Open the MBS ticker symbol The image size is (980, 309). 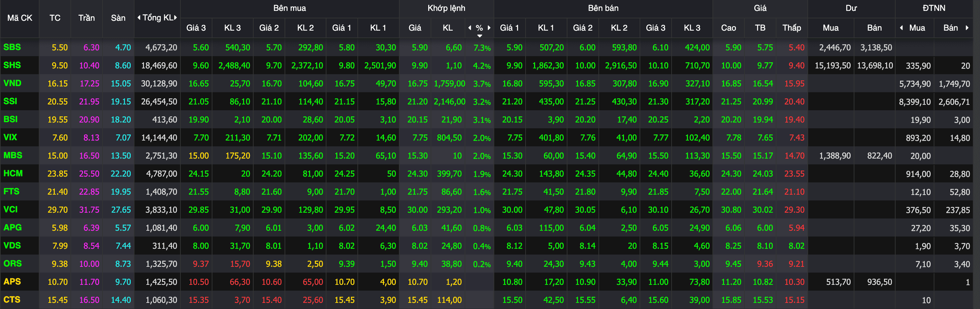pyautogui.click(x=13, y=155)
